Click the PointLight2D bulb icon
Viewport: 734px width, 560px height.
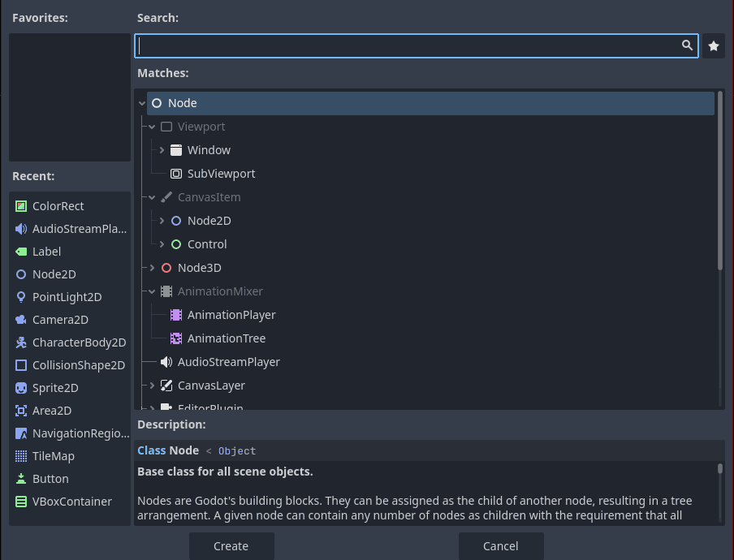pyautogui.click(x=21, y=297)
